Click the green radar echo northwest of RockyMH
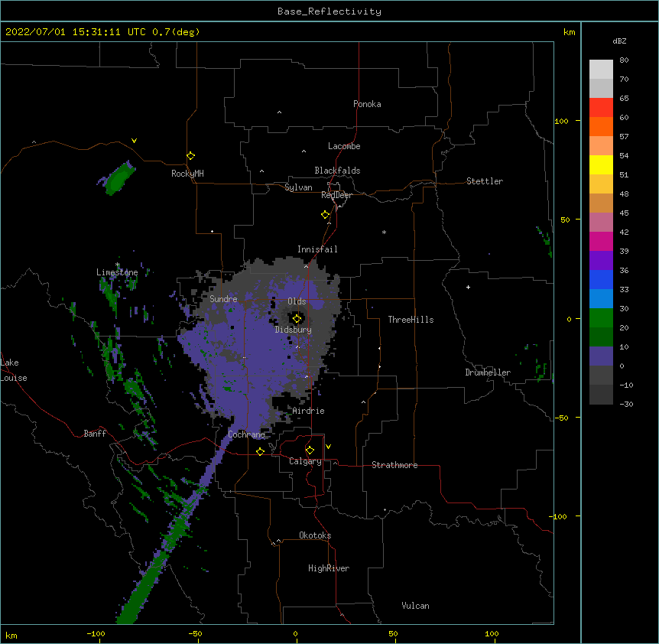This screenshot has height=644, width=659. pyautogui.click(x=119, y=177)
